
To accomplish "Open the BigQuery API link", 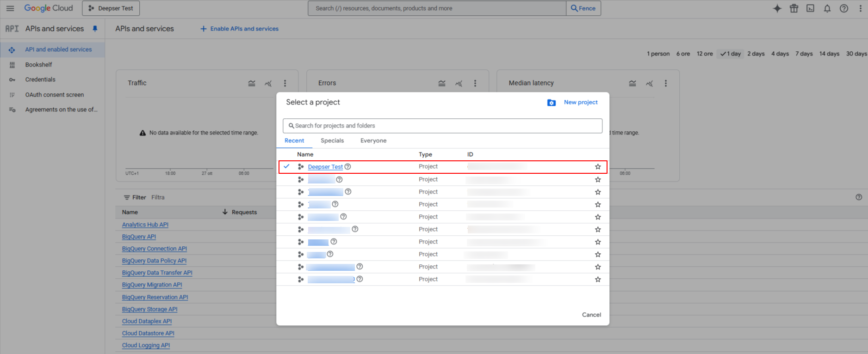I will pos(139,237).
